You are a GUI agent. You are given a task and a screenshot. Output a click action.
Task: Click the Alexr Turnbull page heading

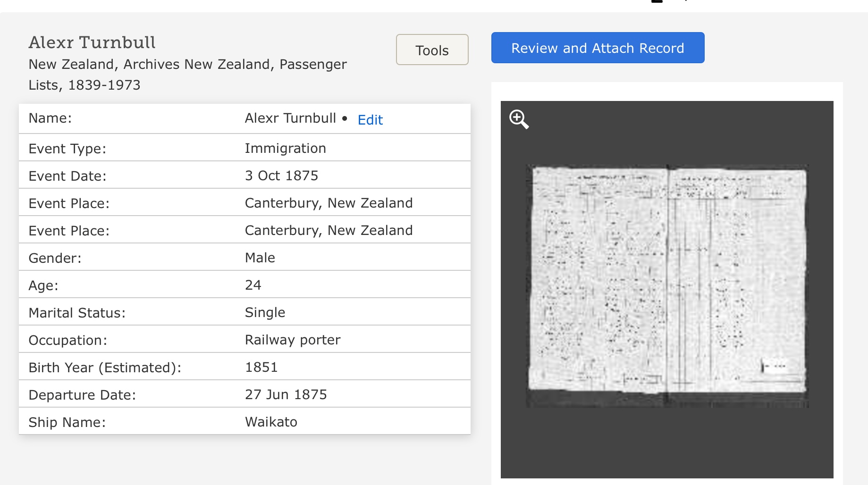coord(92,42)
